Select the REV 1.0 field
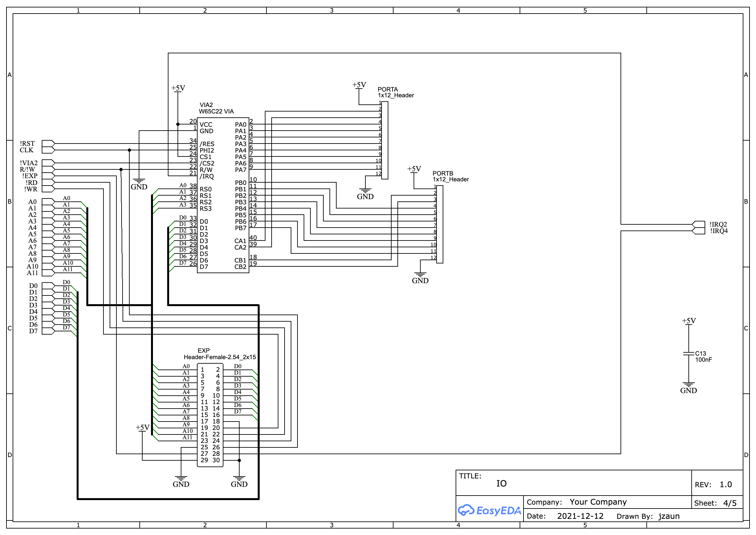756x535 pixels. 725,484
